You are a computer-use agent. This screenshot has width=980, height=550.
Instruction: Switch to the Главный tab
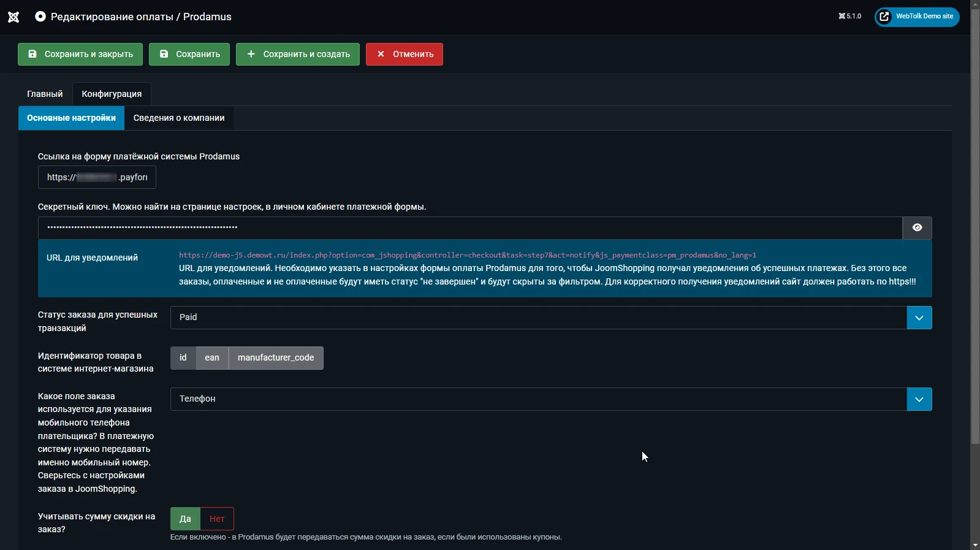[x=45, y=94]
